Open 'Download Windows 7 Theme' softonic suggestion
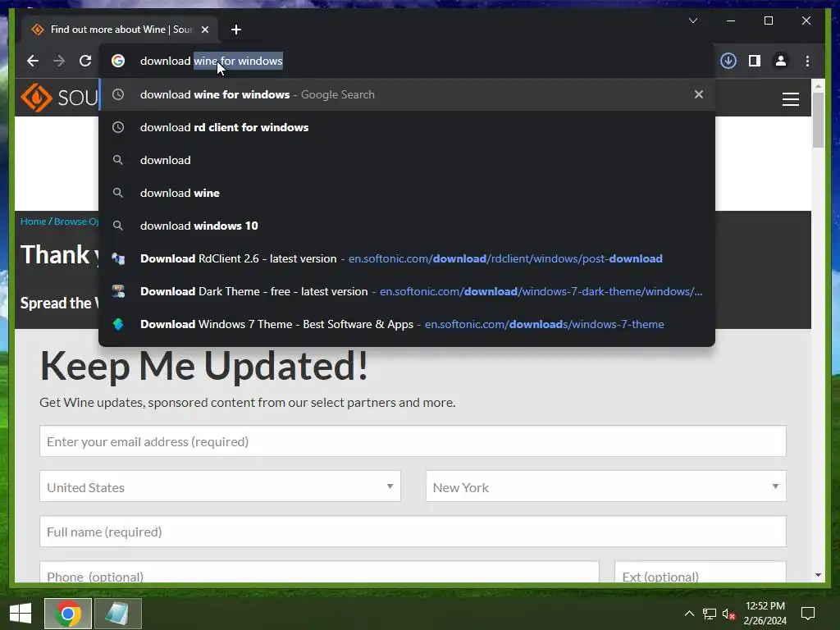 pos(407,324)
